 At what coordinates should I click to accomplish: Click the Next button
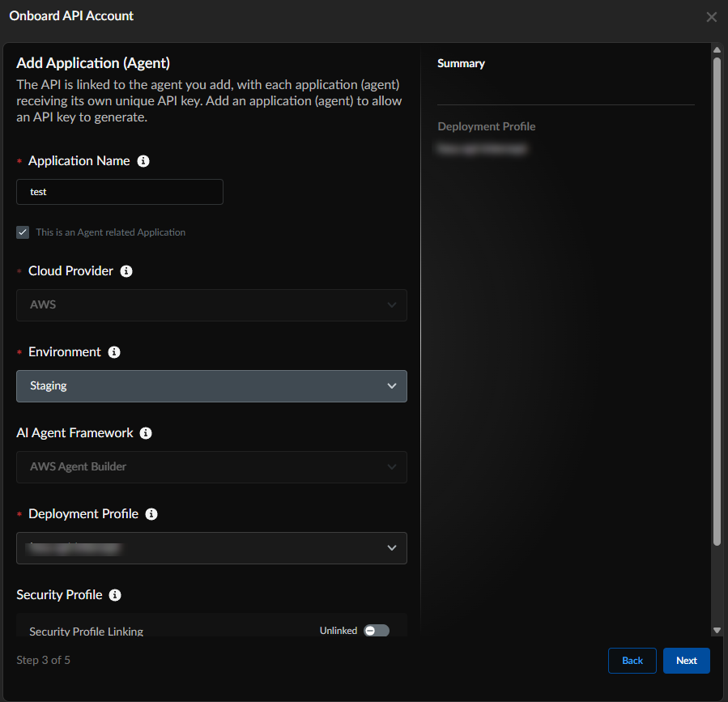coord(686,661)
